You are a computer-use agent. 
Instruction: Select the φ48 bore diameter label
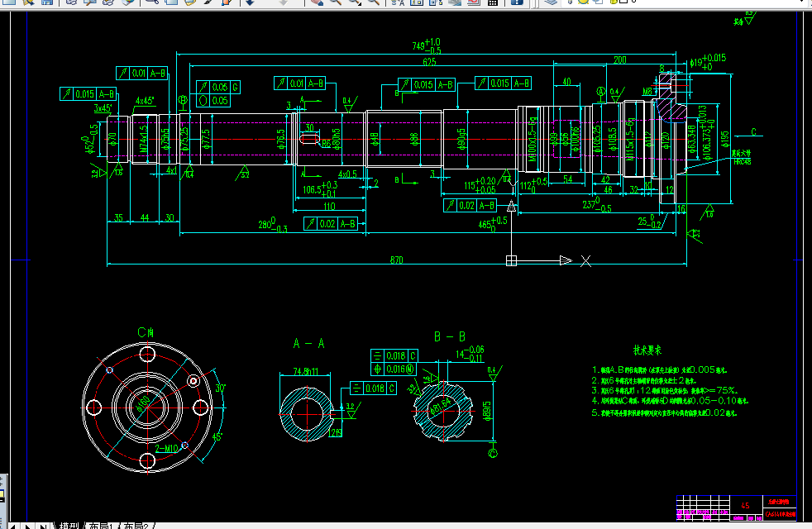click(x=375, y=139)
